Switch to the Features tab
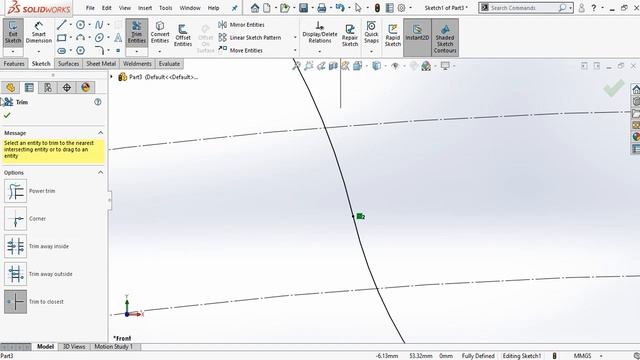Screen dimensions: 640x360 [14, 64]
